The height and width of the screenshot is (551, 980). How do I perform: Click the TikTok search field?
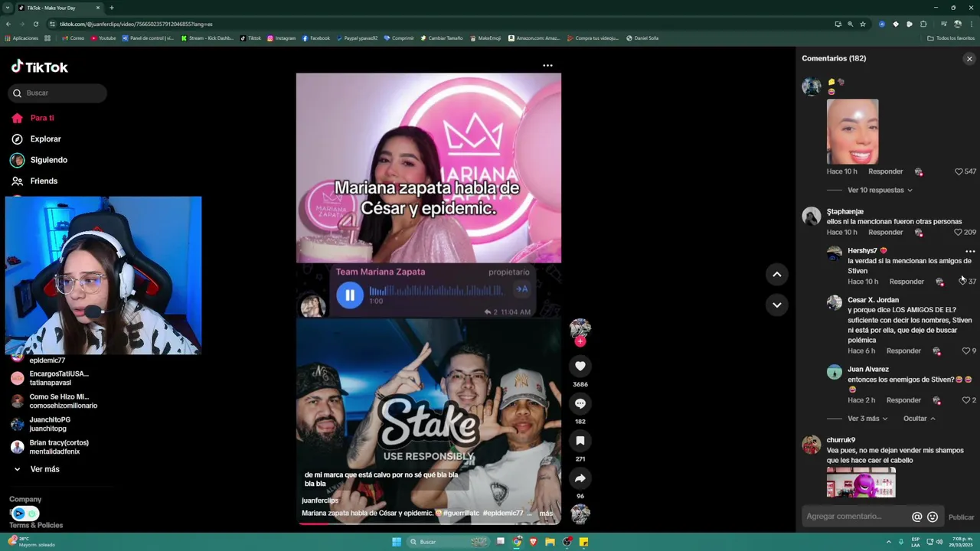point(57,93)
